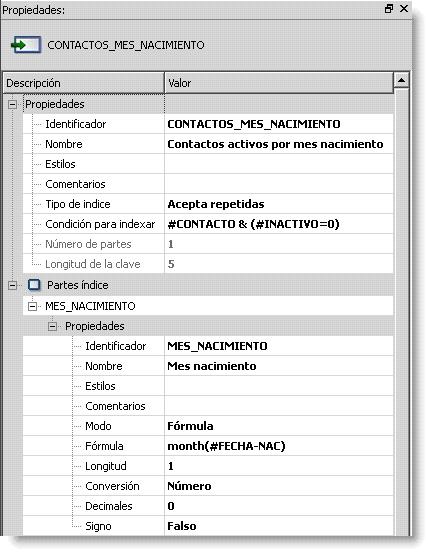The image size is (428, 552).
Task: Select the 'Signo' row label
Action: coord(98,526)
